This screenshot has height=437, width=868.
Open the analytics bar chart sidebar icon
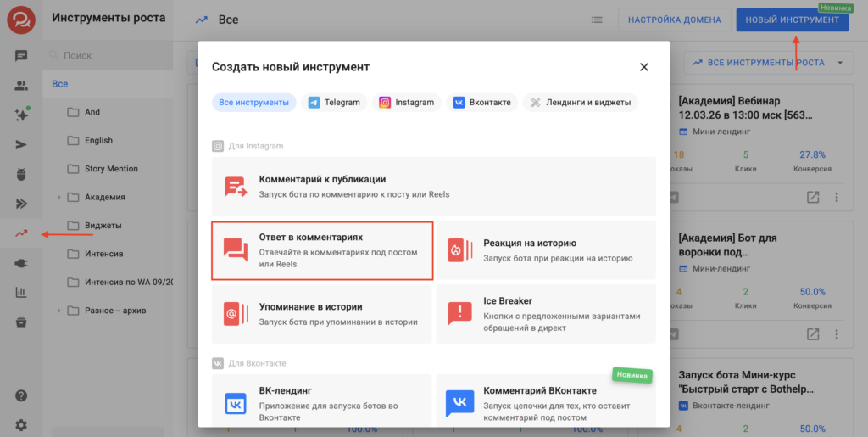point(21,292)
